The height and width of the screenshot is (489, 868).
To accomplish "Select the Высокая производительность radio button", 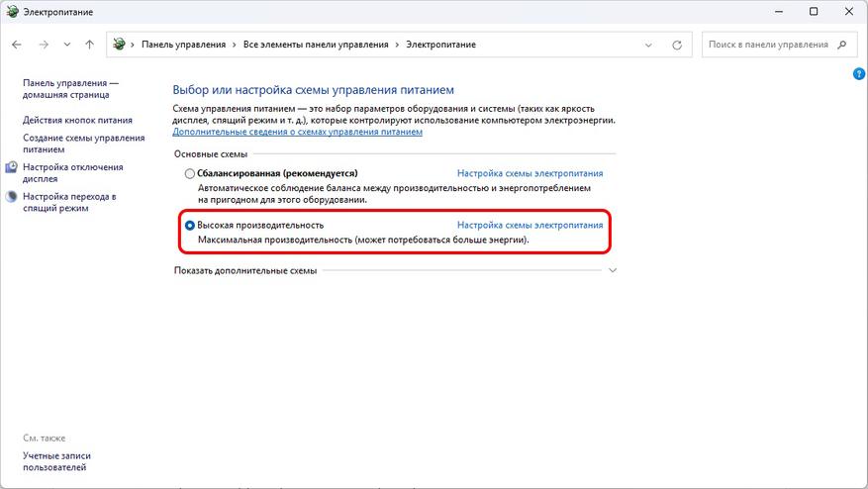I will tap(190, 226).
